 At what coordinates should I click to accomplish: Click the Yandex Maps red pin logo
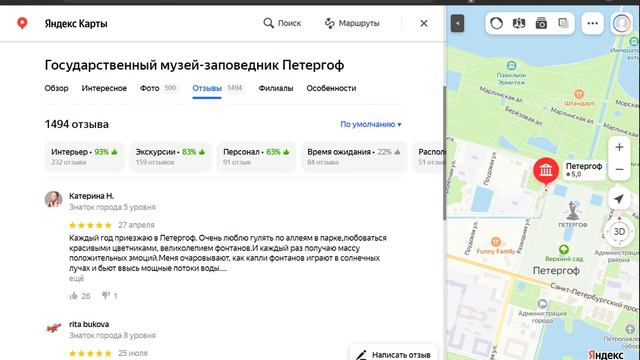[22, 23]
